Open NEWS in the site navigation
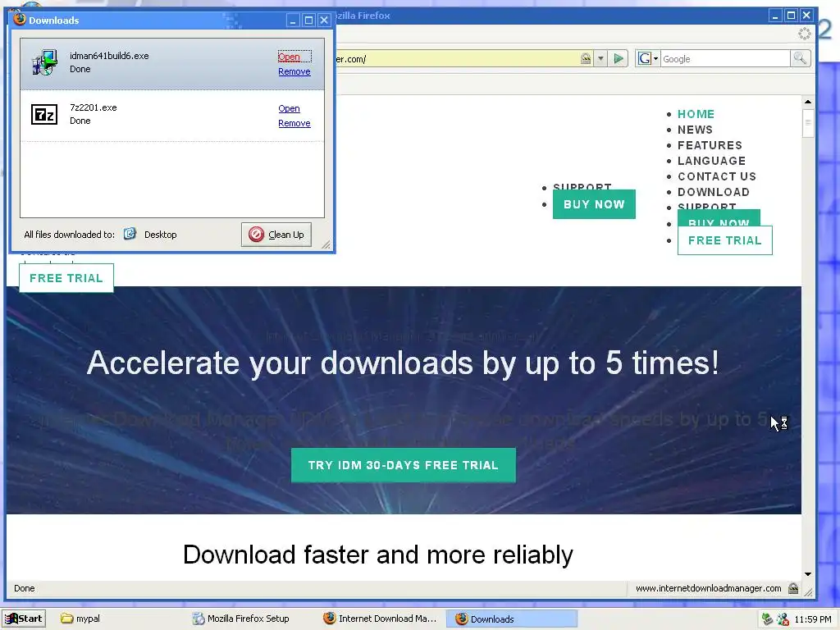The height and width of the screenshot is (630, 840). click(x=695, y=130)
